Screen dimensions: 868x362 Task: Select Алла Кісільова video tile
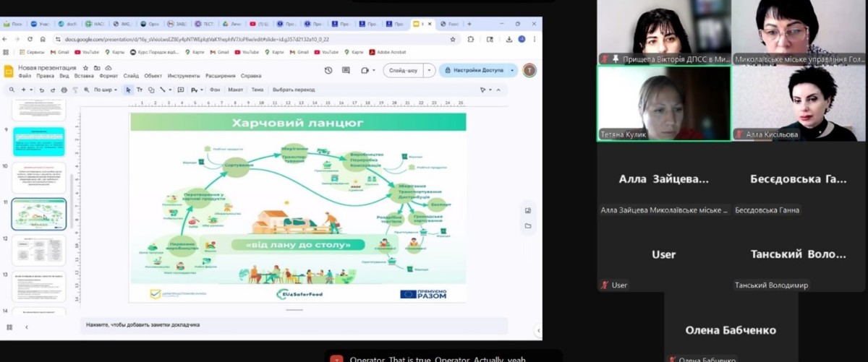[x=799, y=103]
